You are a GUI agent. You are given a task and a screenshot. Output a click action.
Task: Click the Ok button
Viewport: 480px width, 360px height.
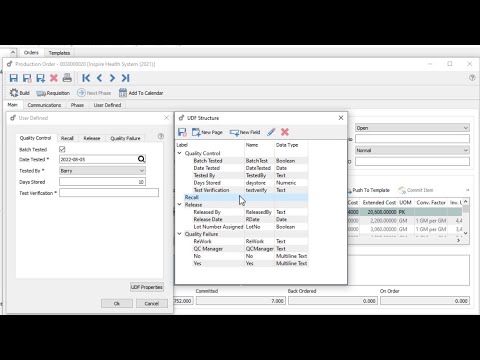117,303
